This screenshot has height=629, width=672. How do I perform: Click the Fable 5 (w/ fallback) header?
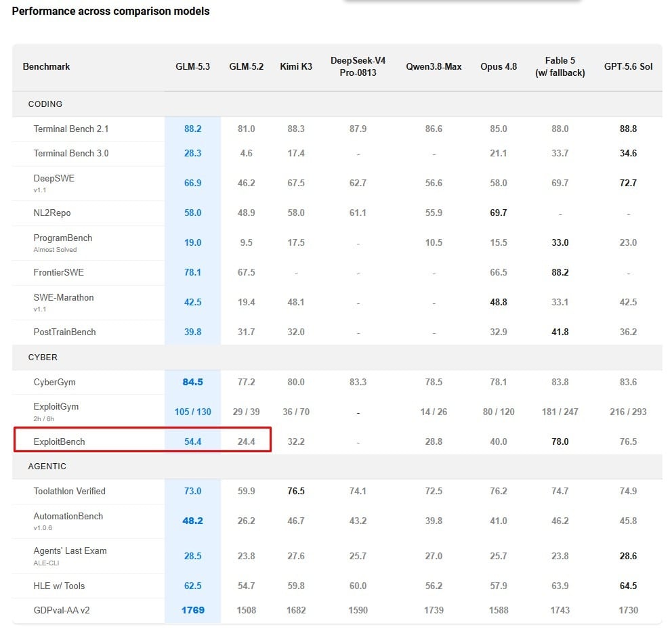[560, 66]
